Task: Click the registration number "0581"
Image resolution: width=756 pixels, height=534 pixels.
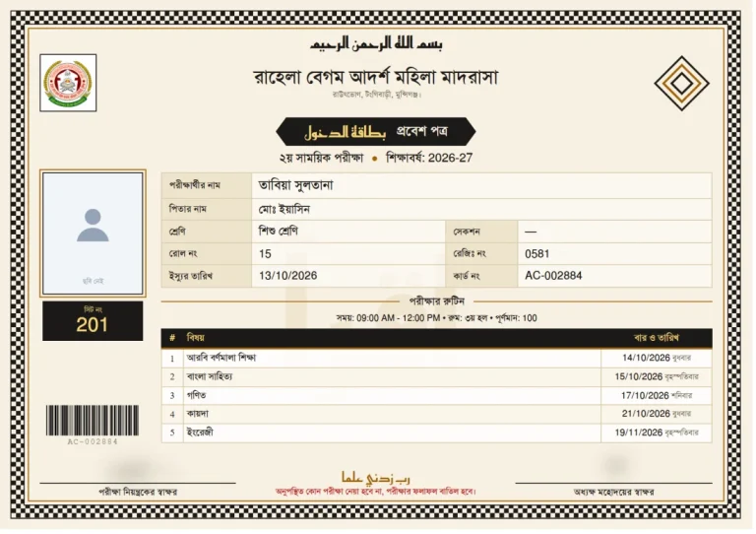Action: pos(537,254)
